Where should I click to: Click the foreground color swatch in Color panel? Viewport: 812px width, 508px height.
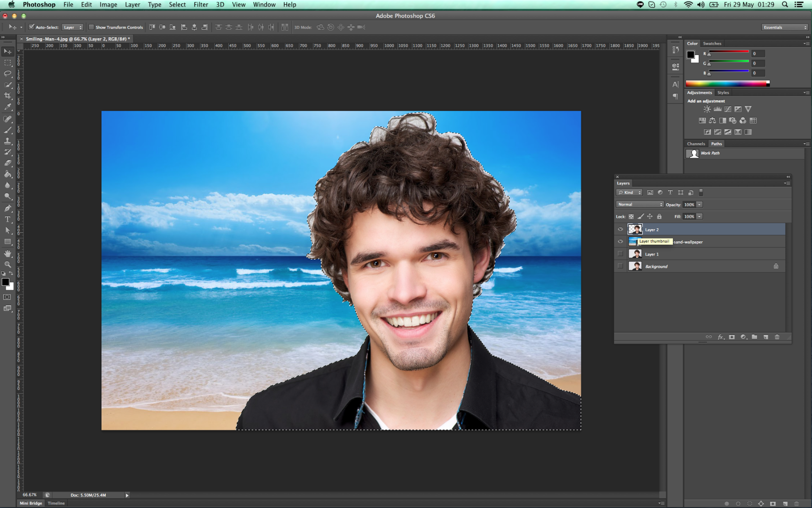coord(691,55)
